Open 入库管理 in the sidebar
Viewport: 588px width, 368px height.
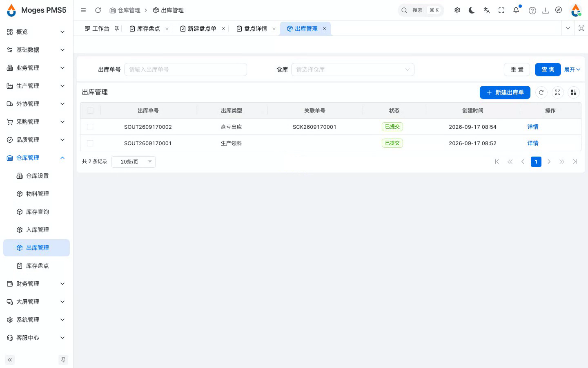point(36,230)
